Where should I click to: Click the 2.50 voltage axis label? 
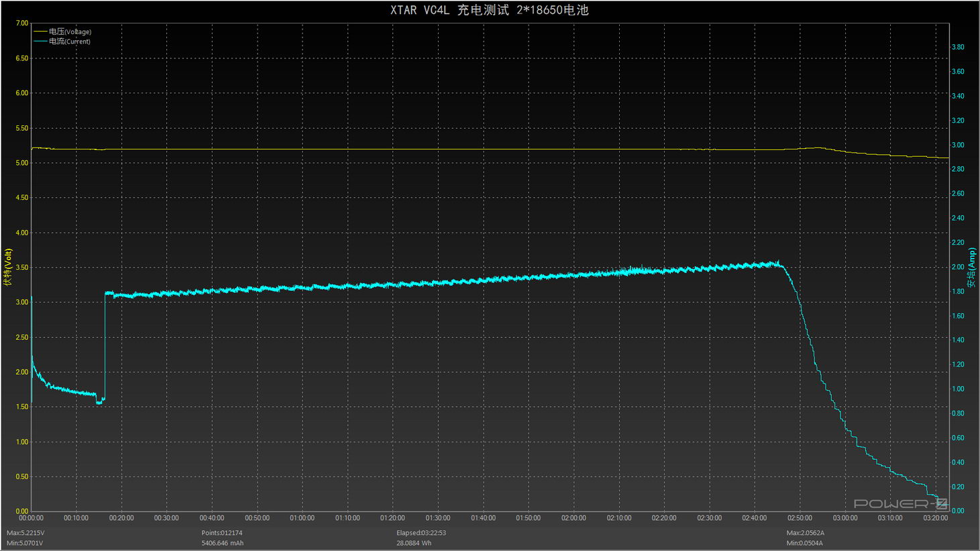coord(22,337)
